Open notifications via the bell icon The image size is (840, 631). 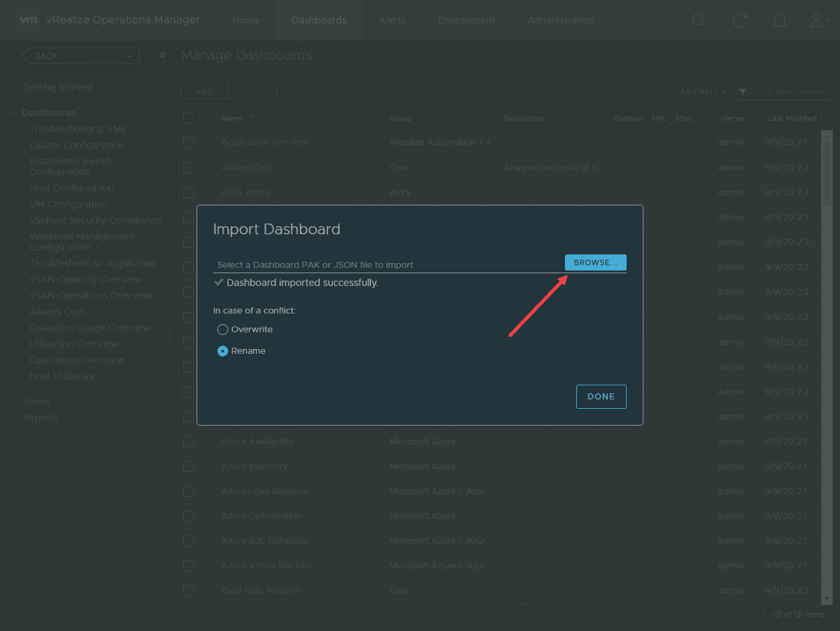(779, 21)
